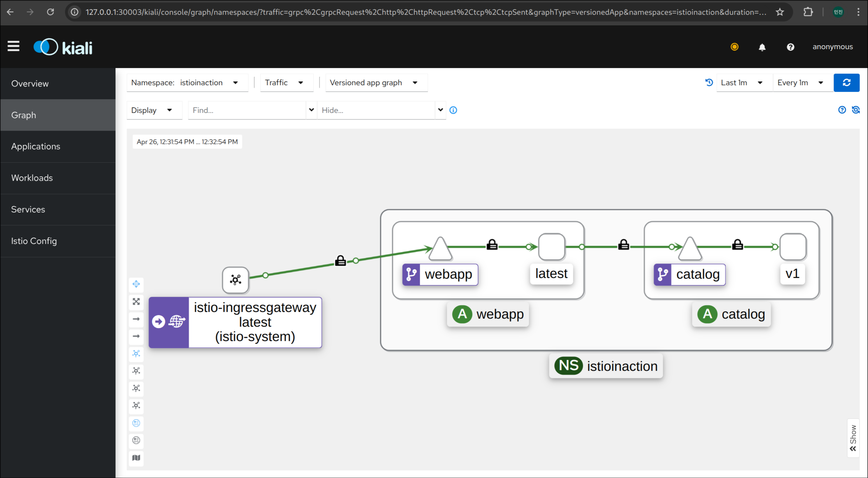The image size is (868, 478).
Task: Click the lock between latest and catalog
Action: click(624, 245)
